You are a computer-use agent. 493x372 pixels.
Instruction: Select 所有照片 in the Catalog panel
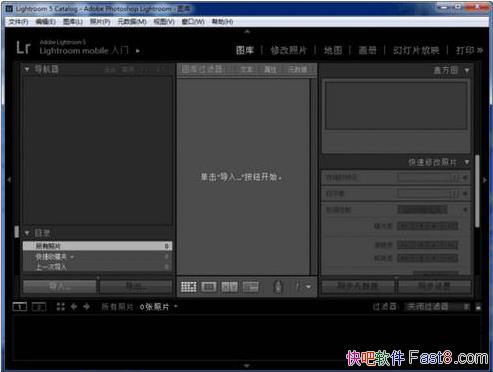click(97, 246)
